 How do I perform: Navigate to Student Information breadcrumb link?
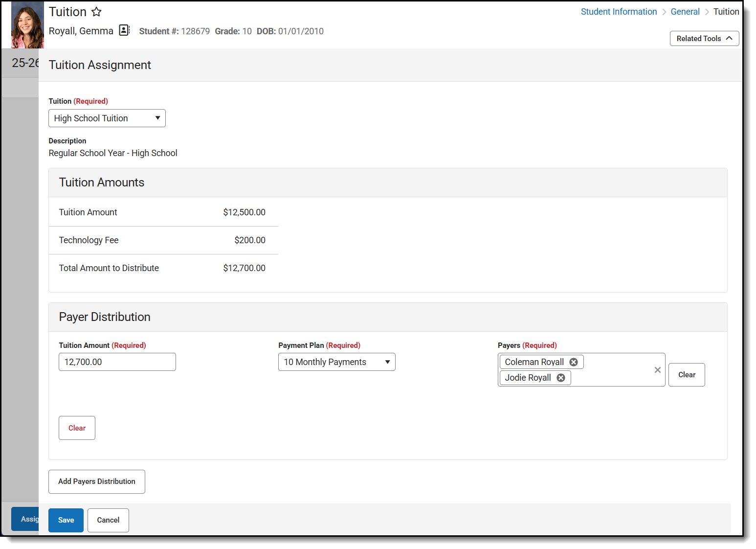pyautogui.click(x=619, y=11)
